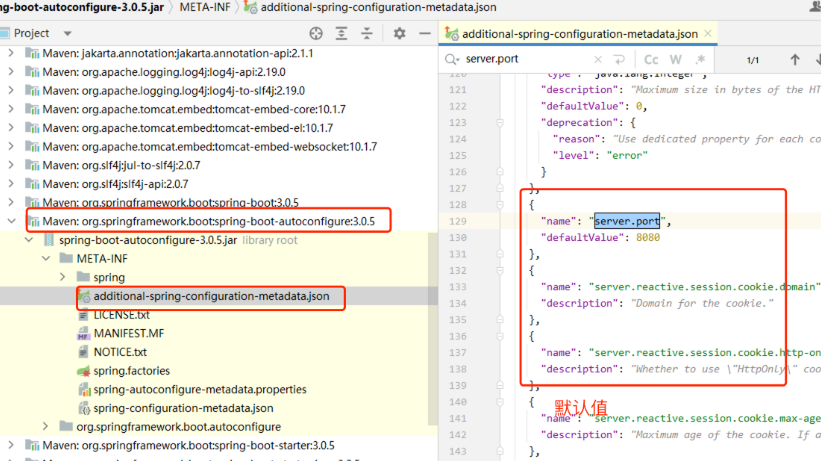Screen dimensions: 821x461
Task: Select NOTICE.txt file in tree
Action: (x=120, y=352)
